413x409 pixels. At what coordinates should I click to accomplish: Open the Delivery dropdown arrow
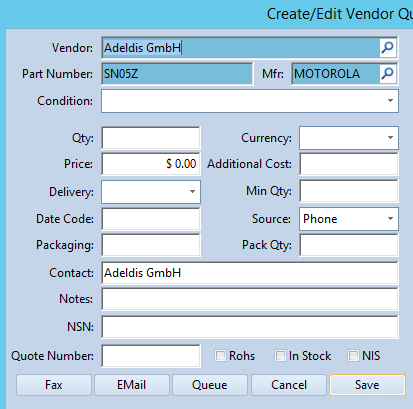[192, 192]
